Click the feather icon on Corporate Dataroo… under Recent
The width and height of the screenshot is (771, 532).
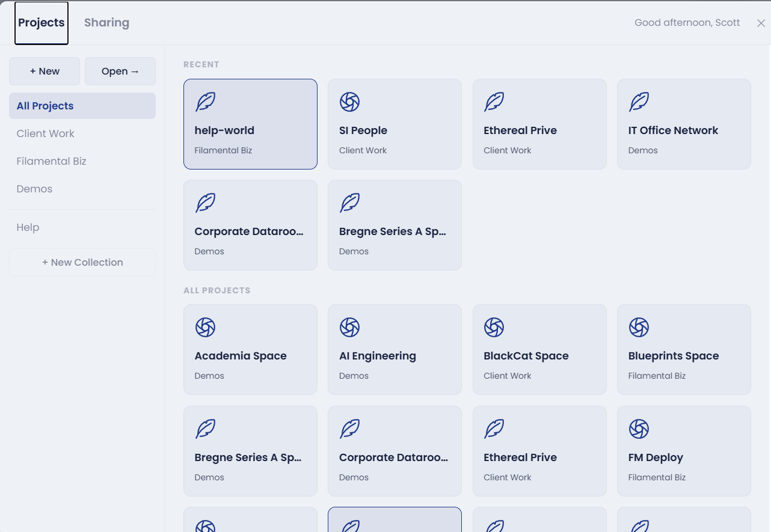pos(205,203)
